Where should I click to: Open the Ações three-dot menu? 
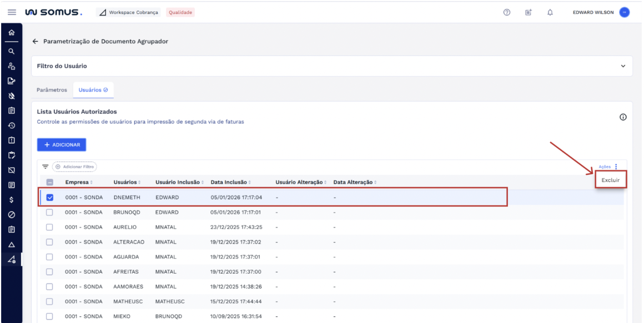[x=616, y=166]
